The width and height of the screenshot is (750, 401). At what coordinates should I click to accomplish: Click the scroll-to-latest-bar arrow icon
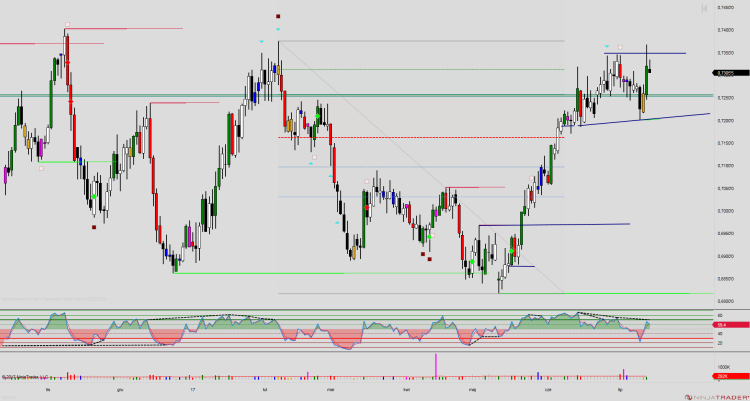tap(704, 9)
